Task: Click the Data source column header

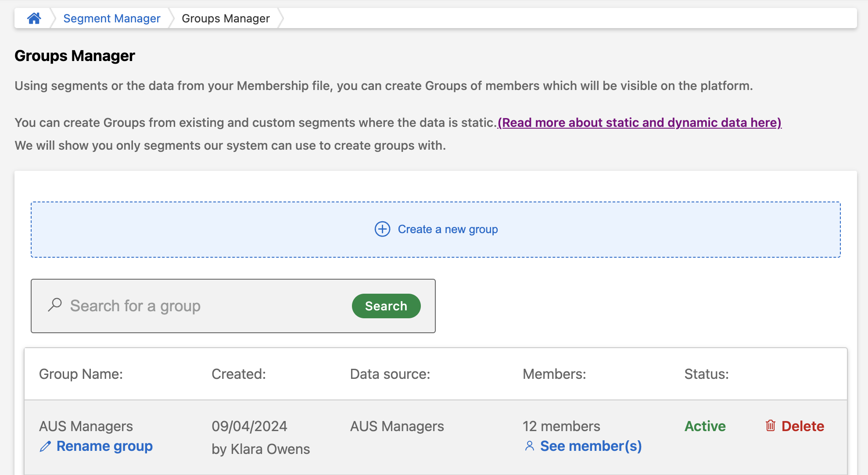Action: pyautogui.click(x=390, y=374)
